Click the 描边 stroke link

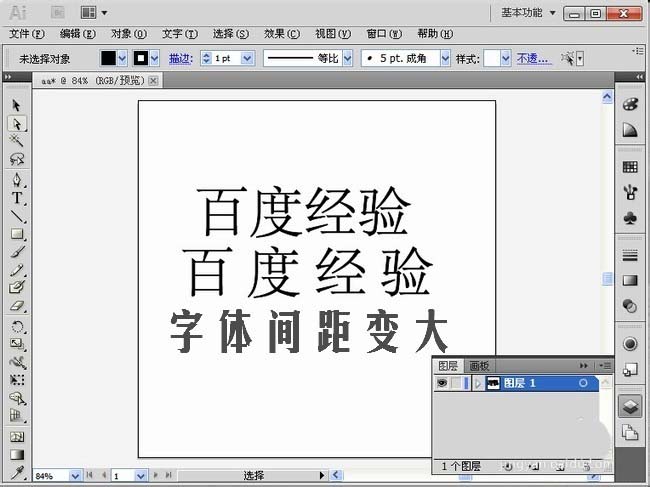coord(181,59)
